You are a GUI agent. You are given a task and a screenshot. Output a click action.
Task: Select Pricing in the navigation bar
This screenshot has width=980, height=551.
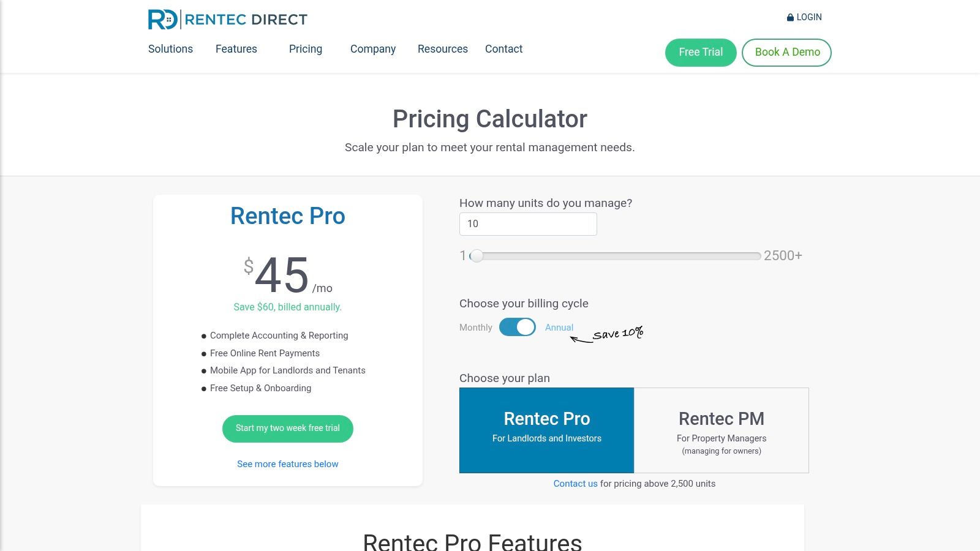click(305, 49)
